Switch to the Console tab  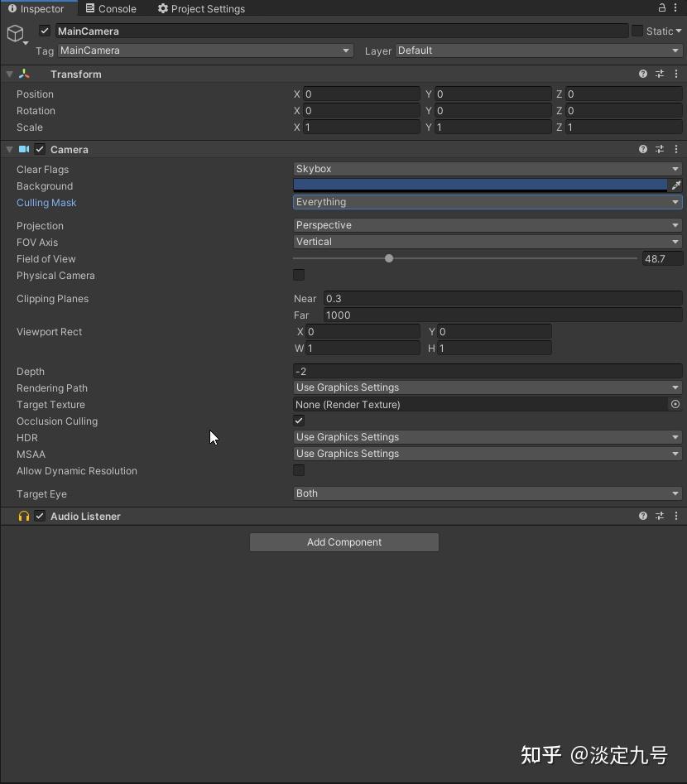point(111,8)
